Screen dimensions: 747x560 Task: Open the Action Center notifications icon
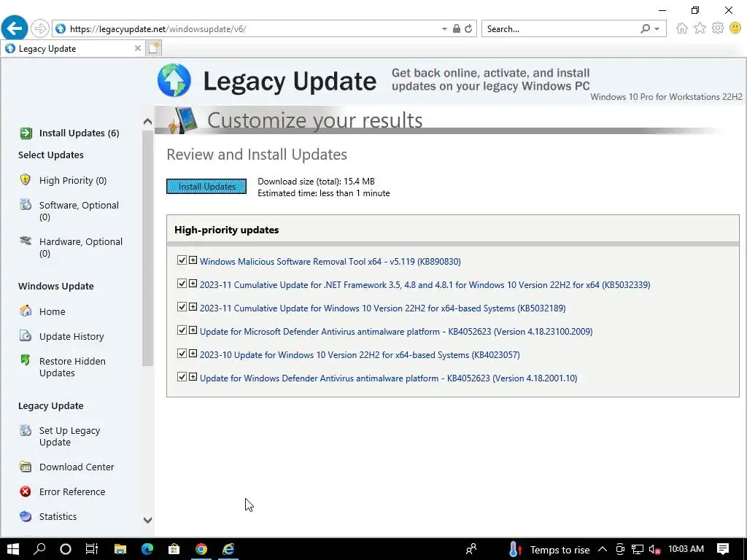(723, 549)
